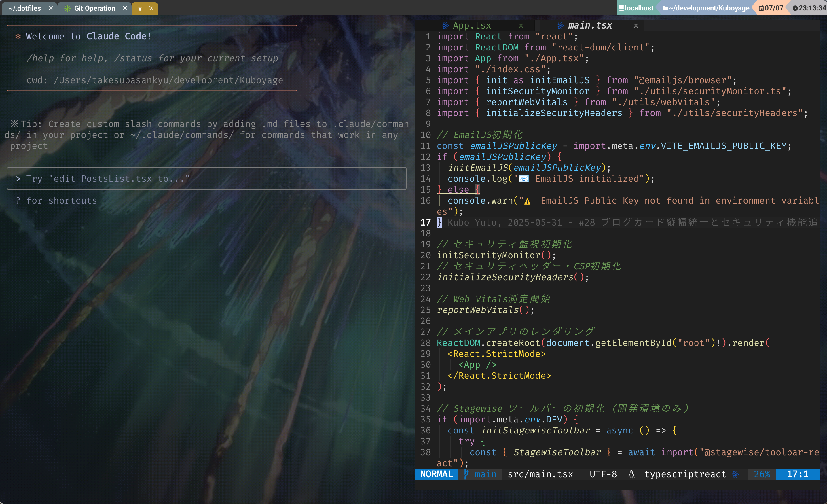
Task: Click the React icon beside App.tsx
Action: coord(445,26)
